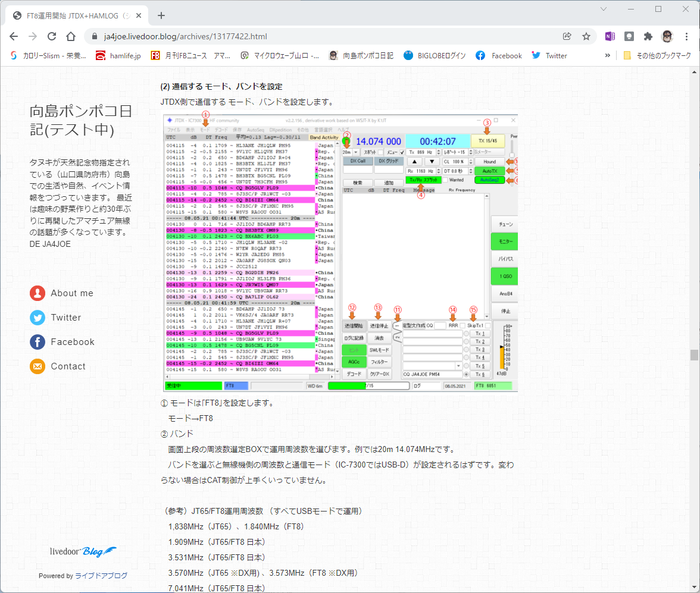
Task: Open the Facebook sidebar link
Action: (x=73, y=342)
